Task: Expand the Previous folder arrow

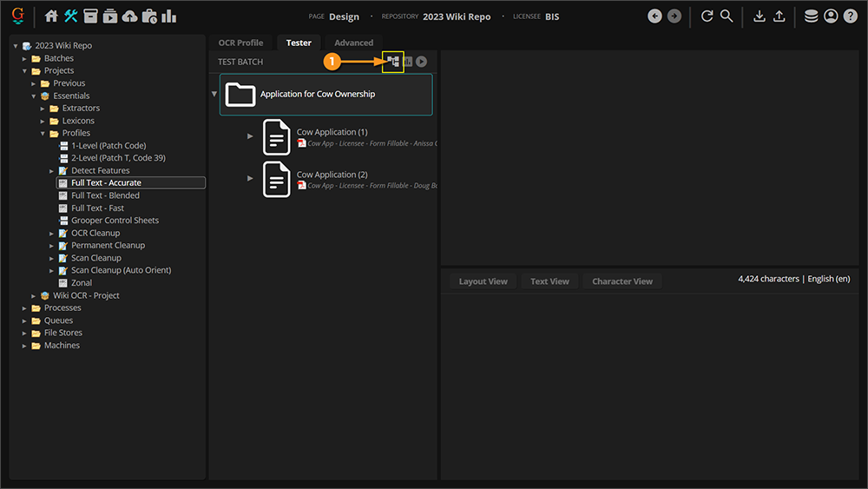Action: click(x=33, y=83)
